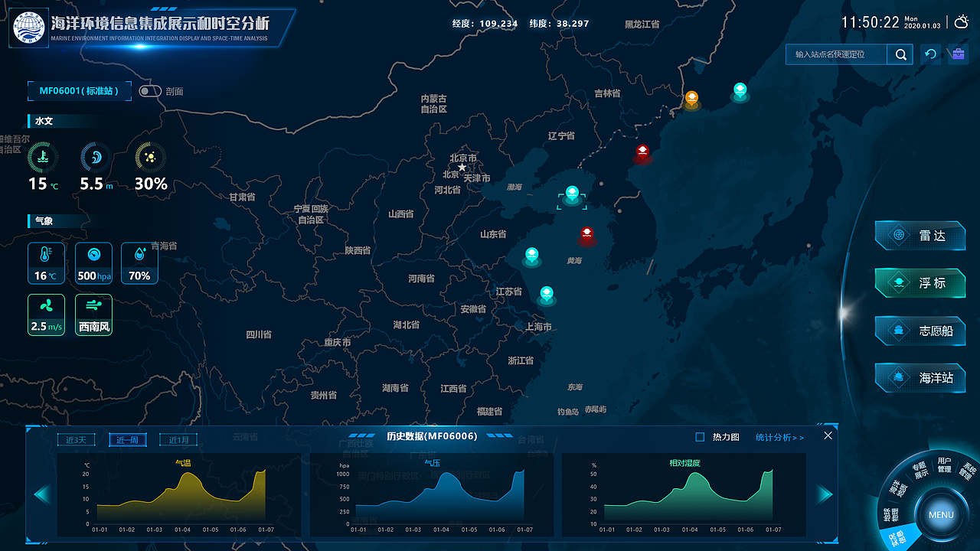The height and width of the screenshot is (551, 980).
Task: Switch to the 近一周 tab
Action: [127, 440]
